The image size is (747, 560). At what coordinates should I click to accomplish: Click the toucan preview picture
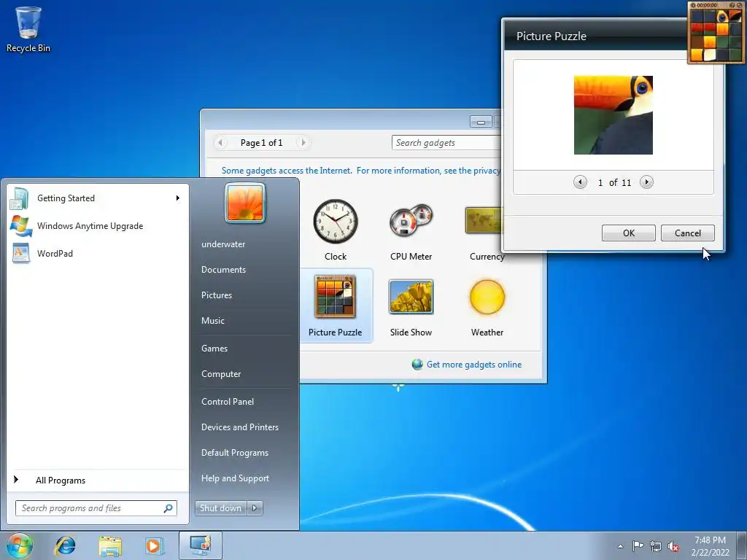coord(613,114)
